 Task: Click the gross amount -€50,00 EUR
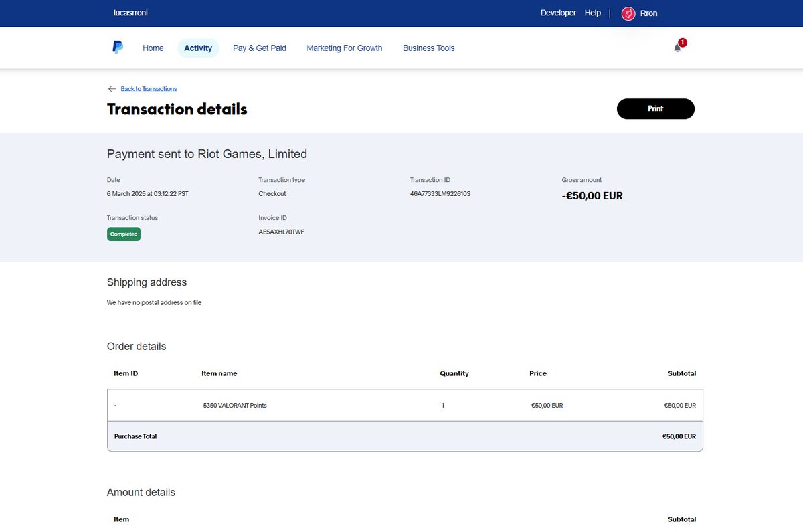point(592,196)
